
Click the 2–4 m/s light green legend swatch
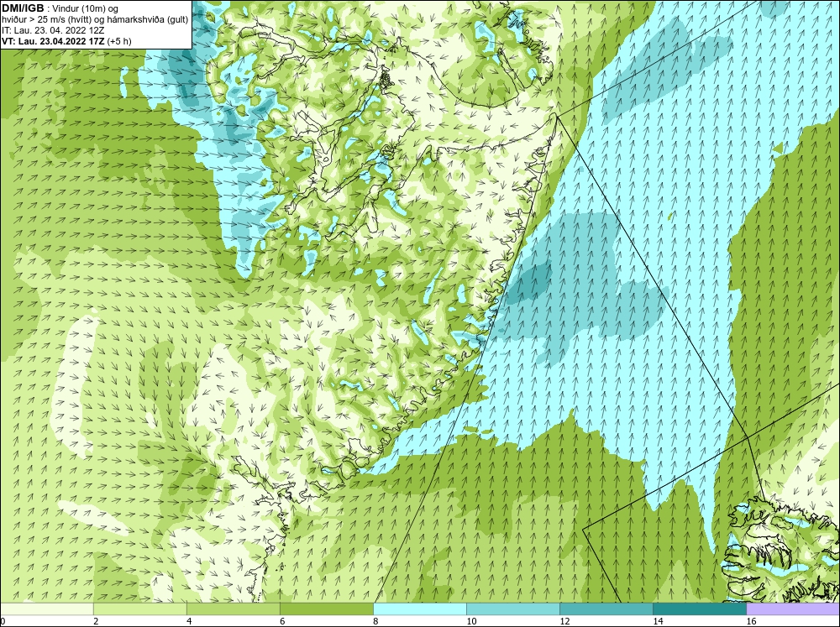140,609
